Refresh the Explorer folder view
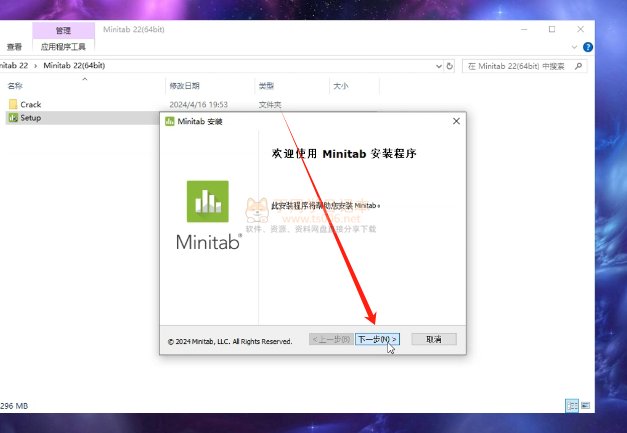The width and height of the screenshot is (627, 433). coord(449,66)
